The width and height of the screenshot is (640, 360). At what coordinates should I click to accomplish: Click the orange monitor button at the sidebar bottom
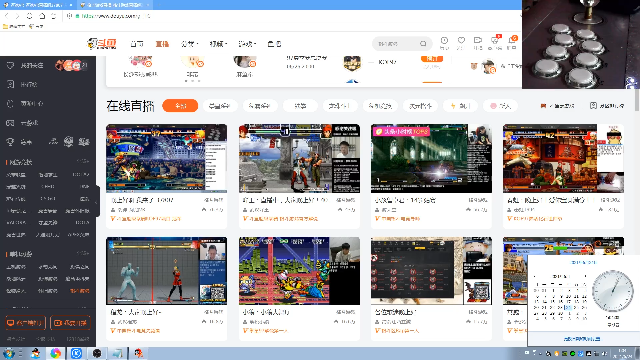(25, 323)
